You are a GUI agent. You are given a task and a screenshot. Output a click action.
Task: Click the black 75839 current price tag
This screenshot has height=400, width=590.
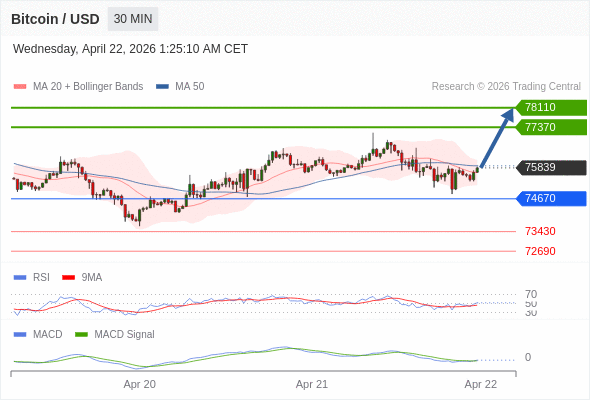pyautogui.click(x=551, y=167)
